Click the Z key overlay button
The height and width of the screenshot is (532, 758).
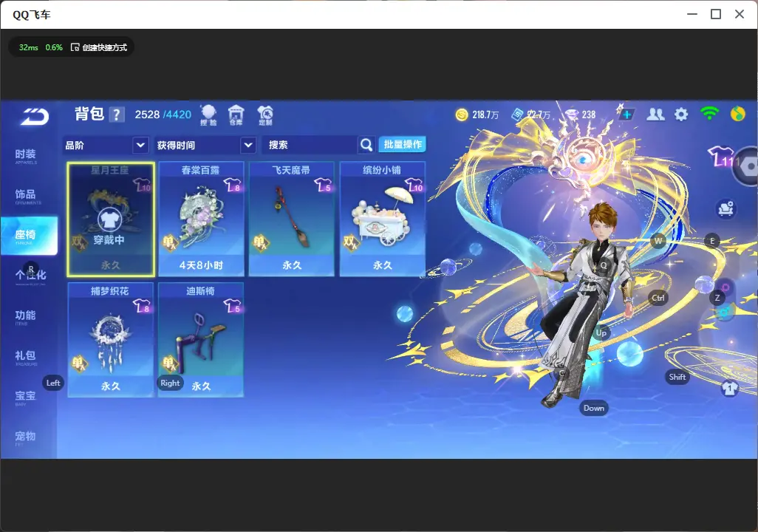coord(717,298)
